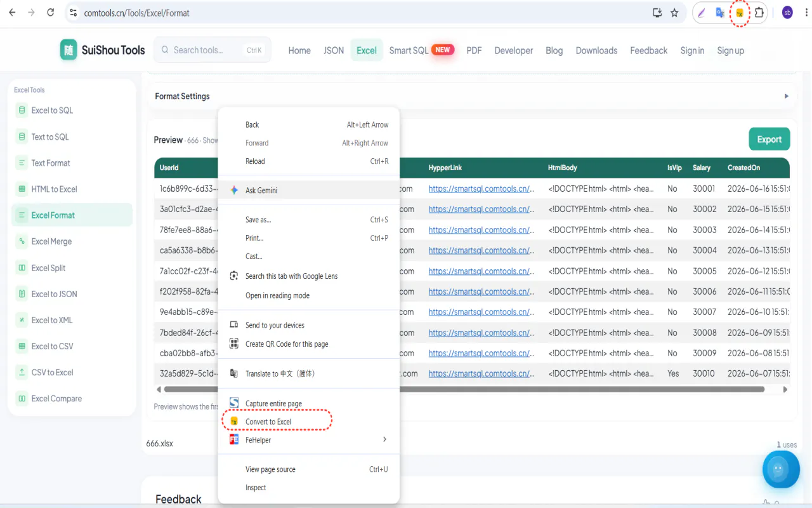Choose Search this tab with Google Lens
812x508 pixels.
tap(309, 276)
